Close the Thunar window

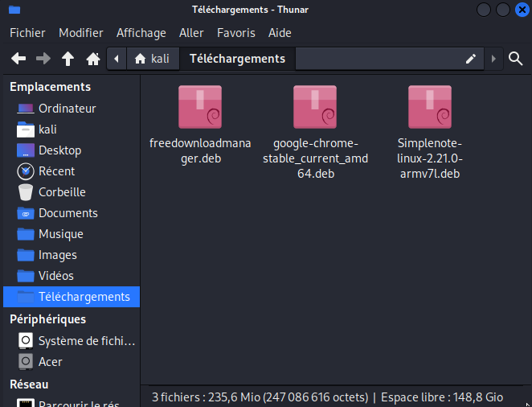pos(522,10)
